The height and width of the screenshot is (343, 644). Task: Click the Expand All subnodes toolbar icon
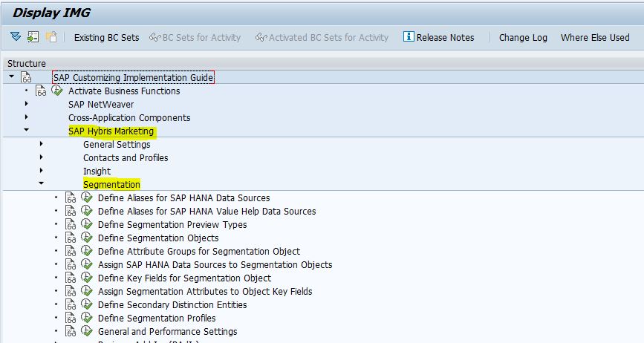(16, 36)
